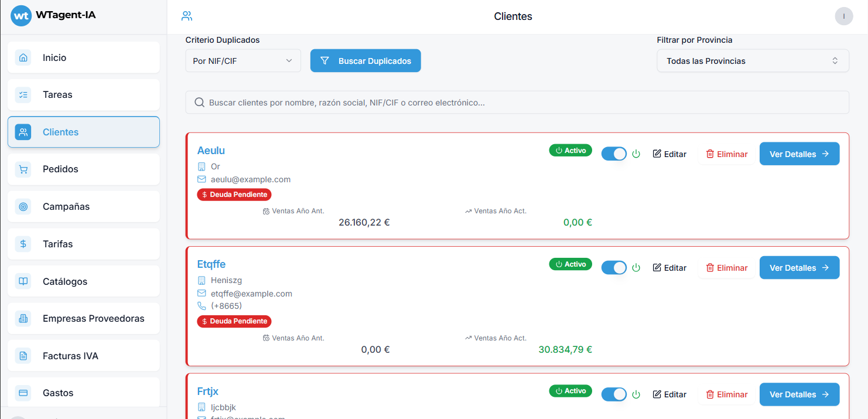Screen dimensions: 868x419
Task: Disable the active switch for Etqffe
Action: click(x=614, y=268)
